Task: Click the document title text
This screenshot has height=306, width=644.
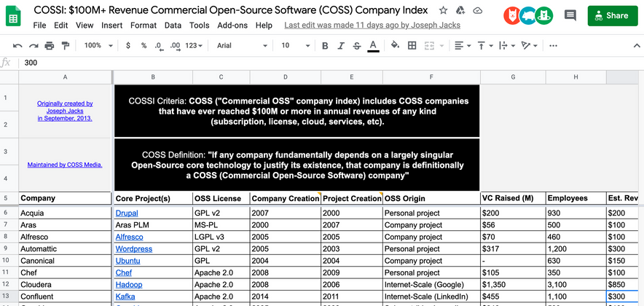Action: 230,10
